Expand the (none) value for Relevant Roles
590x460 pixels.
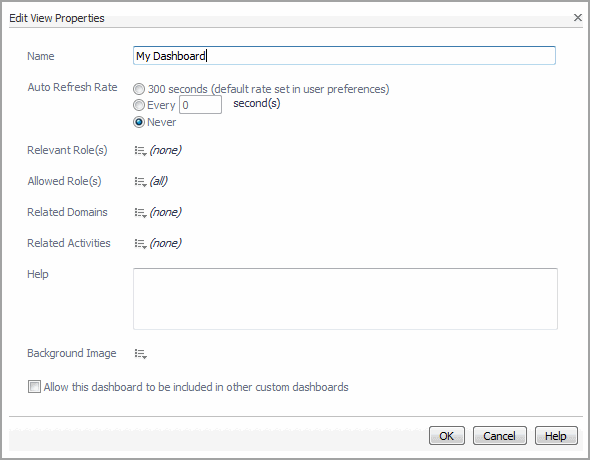pyautogui.click(x=166, y=150)
